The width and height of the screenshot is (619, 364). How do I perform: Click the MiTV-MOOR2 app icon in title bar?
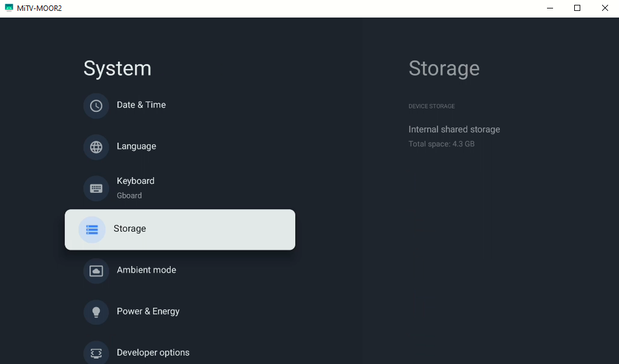pos(8,8)
